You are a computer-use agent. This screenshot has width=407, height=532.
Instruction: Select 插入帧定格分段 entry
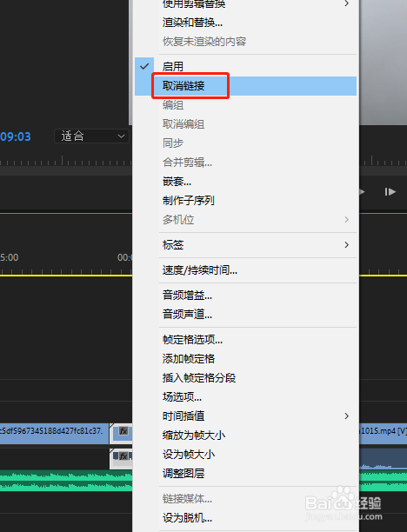pyautogui.click(x=246, y=378)
